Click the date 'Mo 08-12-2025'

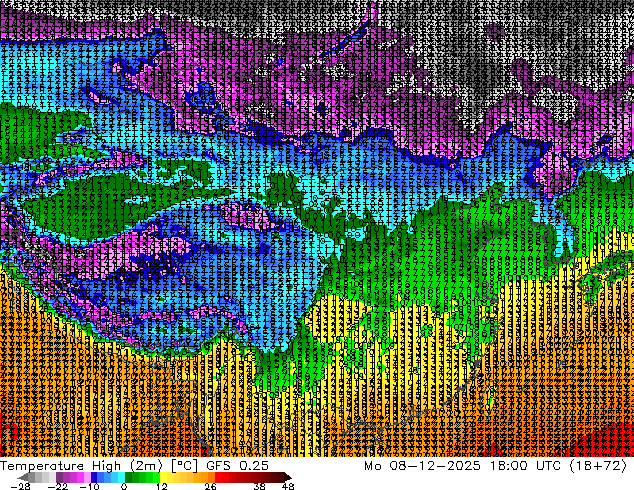[422, 466]
